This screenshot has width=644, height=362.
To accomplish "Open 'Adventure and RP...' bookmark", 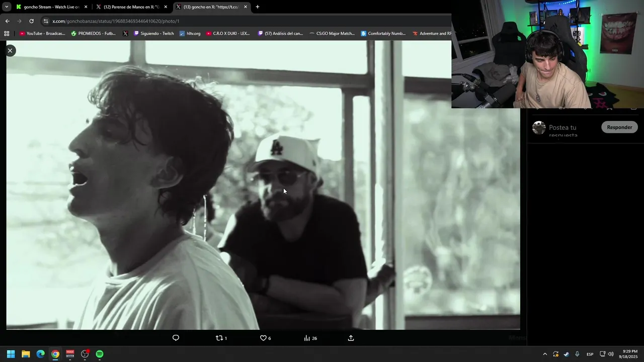I will coord(432,34).
